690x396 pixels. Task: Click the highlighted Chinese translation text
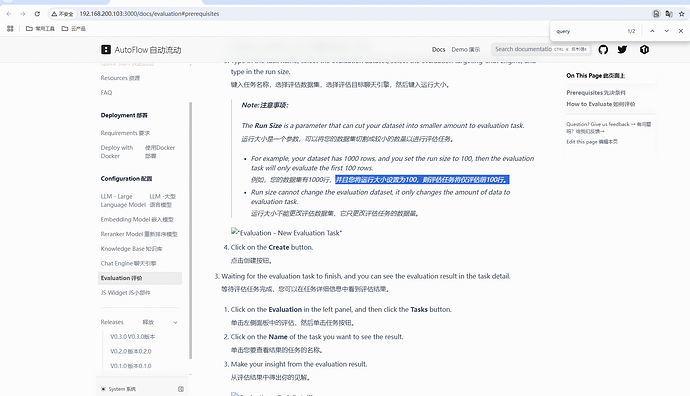422,180
